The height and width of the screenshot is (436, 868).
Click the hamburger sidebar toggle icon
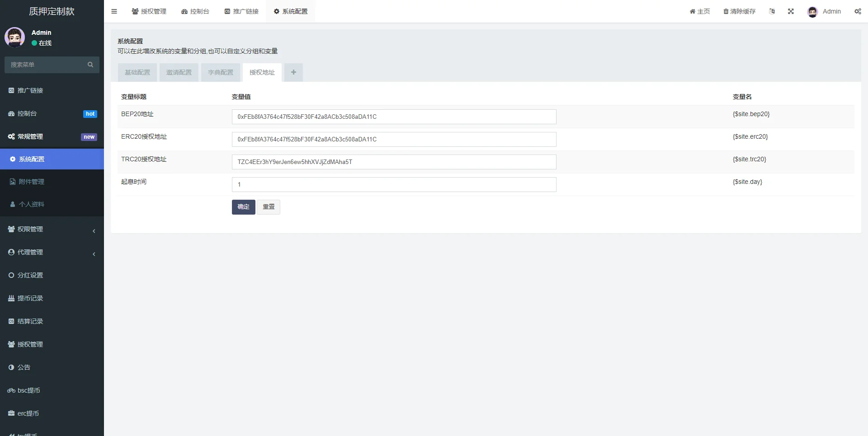click(114, 11)
